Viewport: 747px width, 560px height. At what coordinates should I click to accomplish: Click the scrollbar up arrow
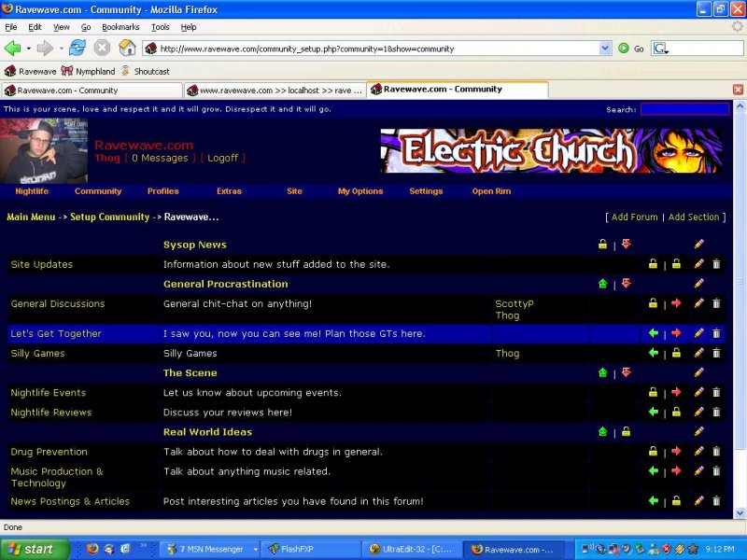[x=740, y=106]
